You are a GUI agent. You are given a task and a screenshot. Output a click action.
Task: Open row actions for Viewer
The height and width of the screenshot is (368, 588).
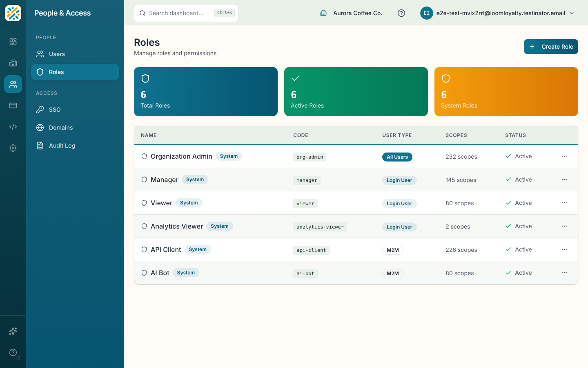(x=565, y=203)
